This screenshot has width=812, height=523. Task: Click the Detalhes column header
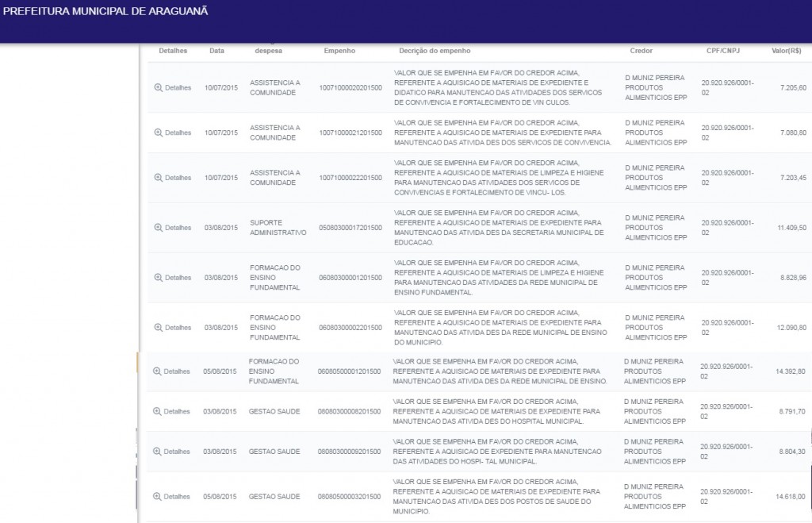coord(173,51)
